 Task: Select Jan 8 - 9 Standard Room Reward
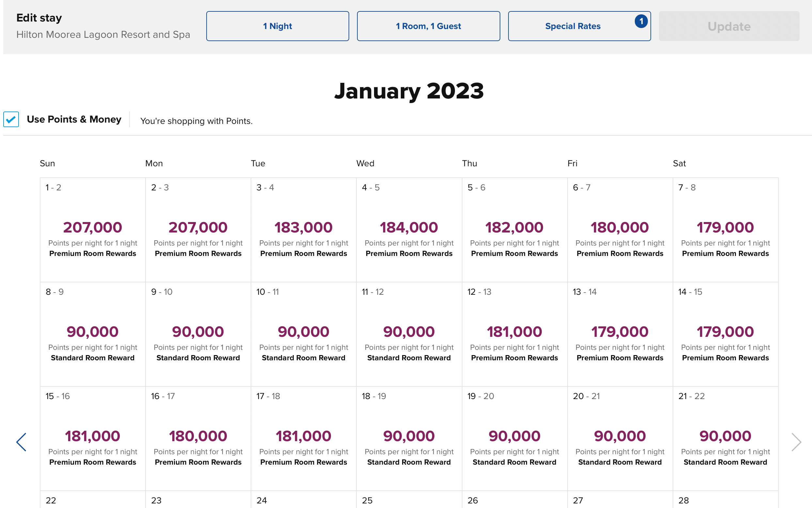(x=93, y=334)
